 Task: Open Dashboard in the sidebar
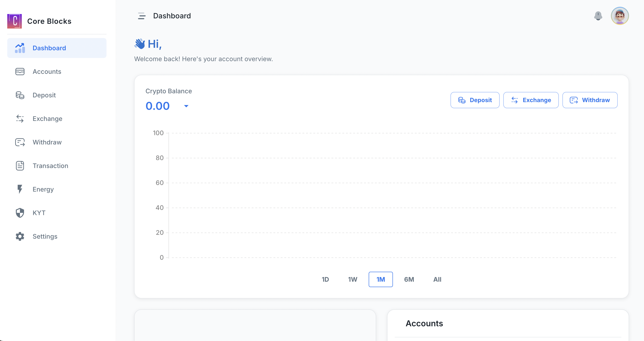tap(49, 48)
